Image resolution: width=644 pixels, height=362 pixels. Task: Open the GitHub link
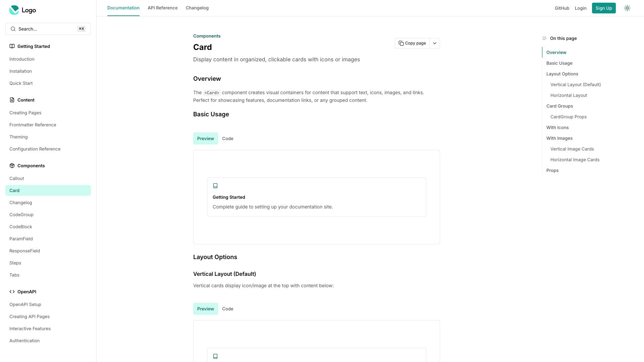pyautogui.click(x=562, y=8)
